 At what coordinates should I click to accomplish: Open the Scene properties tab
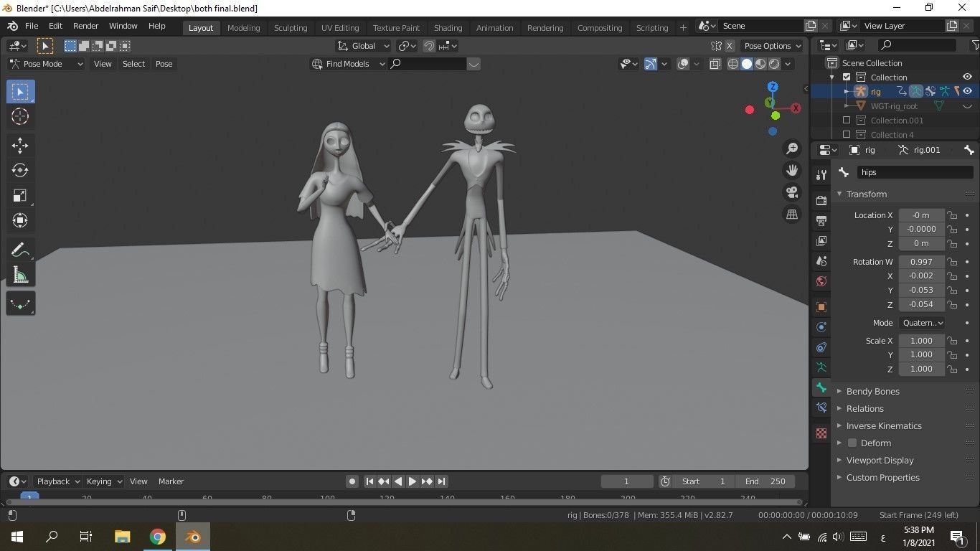click(821, 261)
